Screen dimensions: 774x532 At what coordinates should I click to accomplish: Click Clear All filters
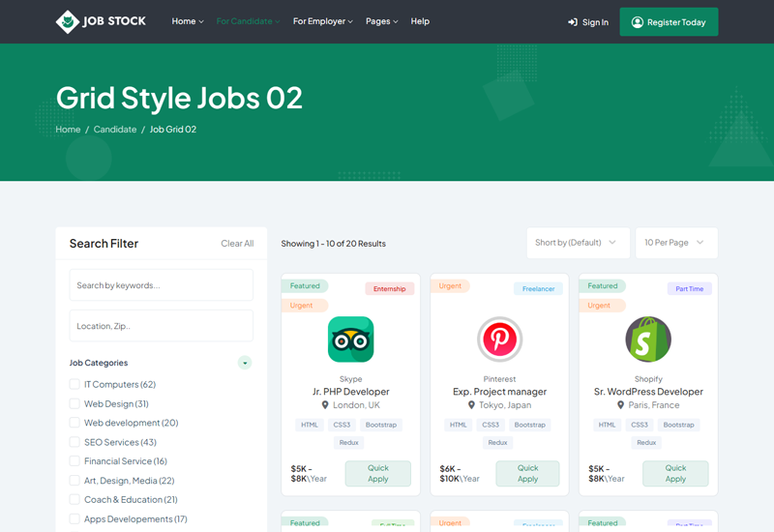coord(237,244)
